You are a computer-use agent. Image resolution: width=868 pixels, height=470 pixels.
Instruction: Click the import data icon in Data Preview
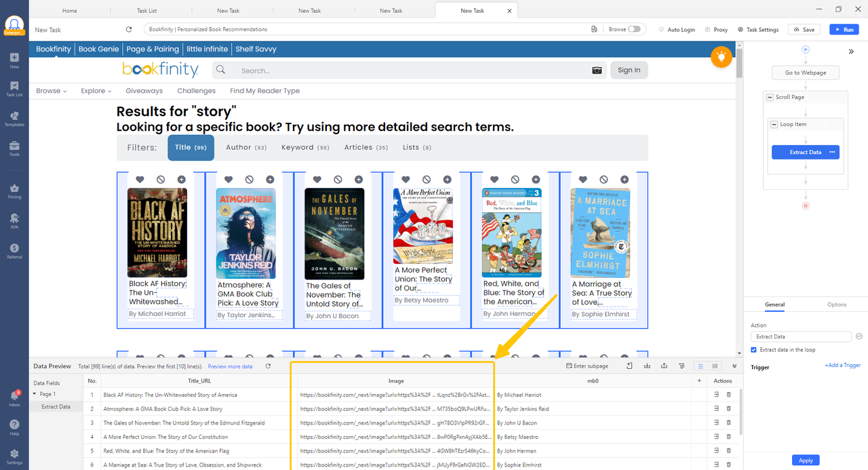(647, 366)
